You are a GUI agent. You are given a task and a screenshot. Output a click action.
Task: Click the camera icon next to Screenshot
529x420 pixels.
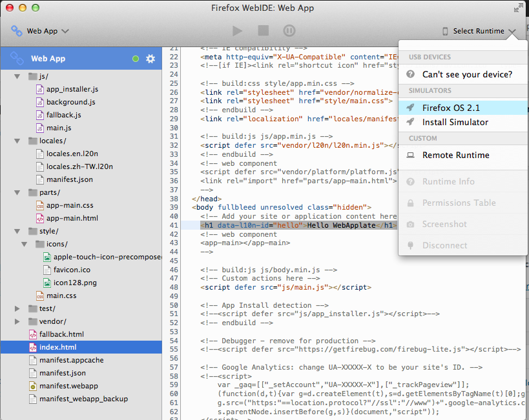coord(410,224)
